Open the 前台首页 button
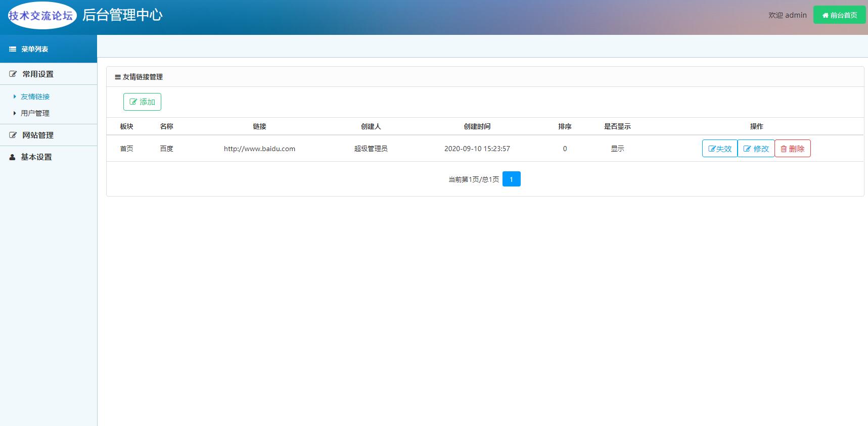The image size is (868, 426). tap(840, 15)
